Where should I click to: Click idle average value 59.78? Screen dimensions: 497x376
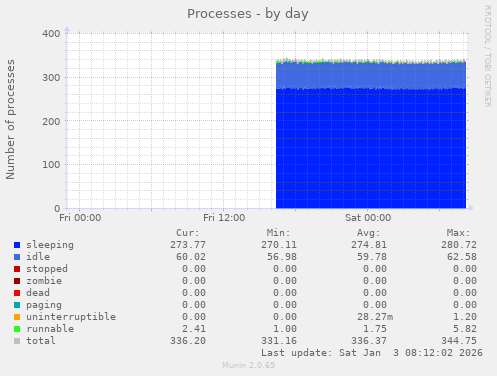tap(372, 257)
